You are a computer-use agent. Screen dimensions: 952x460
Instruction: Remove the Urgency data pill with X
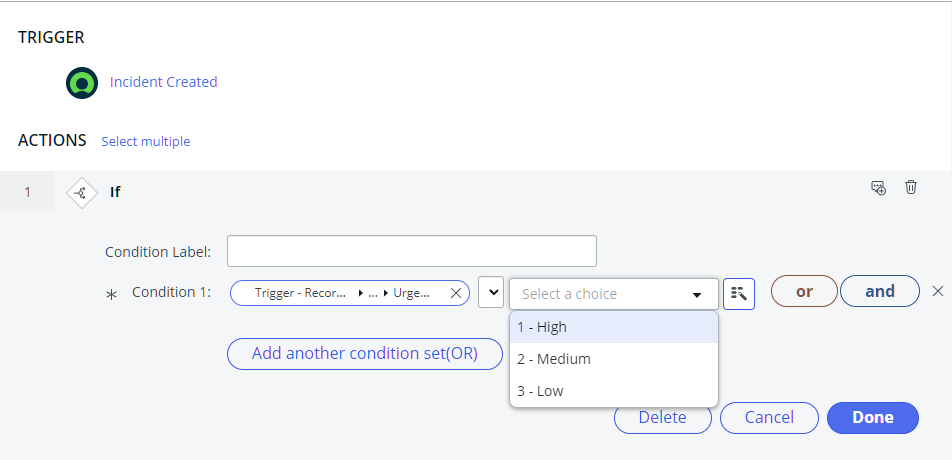pos(456,293)
